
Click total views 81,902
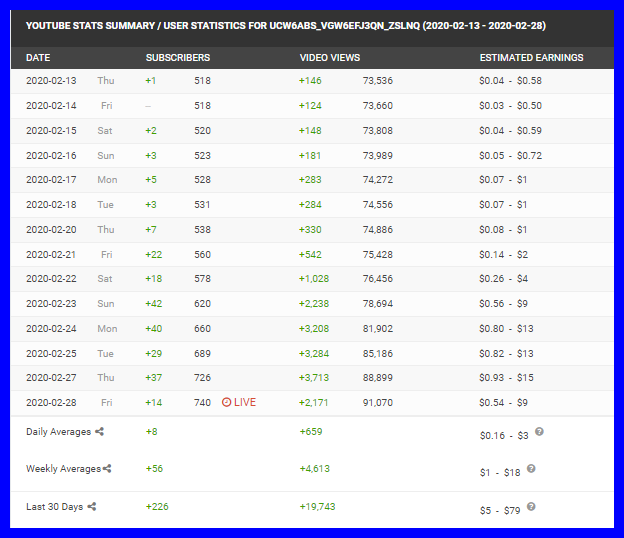tap(378, 329)
